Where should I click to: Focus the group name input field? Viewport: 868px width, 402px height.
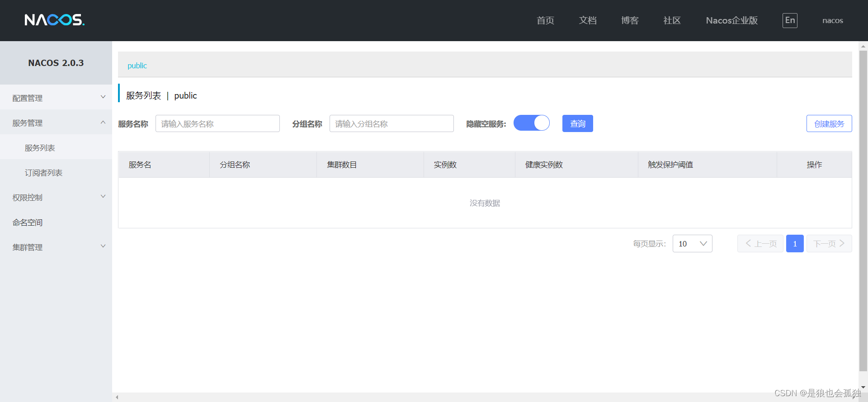392,123
